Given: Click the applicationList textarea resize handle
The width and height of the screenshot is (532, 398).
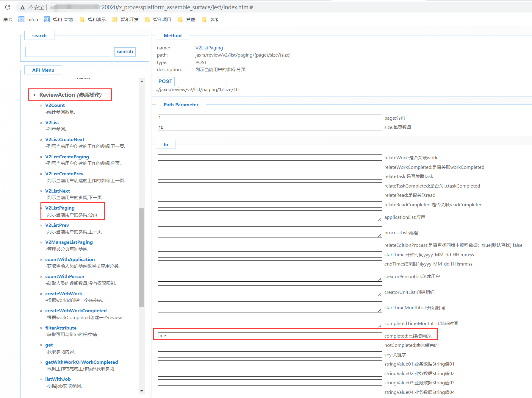Looking at the screenshot, I should click(x=380, y=220).
